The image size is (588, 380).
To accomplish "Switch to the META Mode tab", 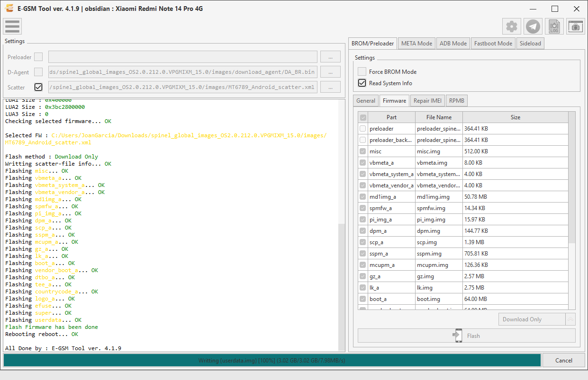I will point(416,43).
